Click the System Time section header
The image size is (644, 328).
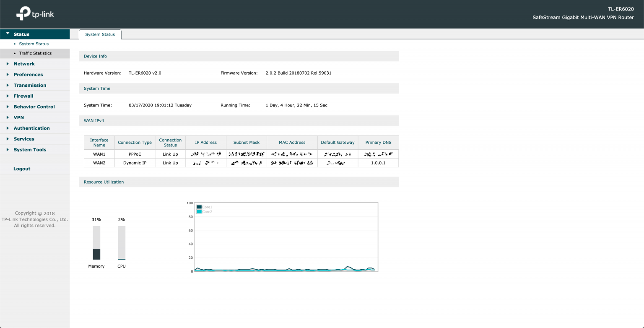coord(239,89)
